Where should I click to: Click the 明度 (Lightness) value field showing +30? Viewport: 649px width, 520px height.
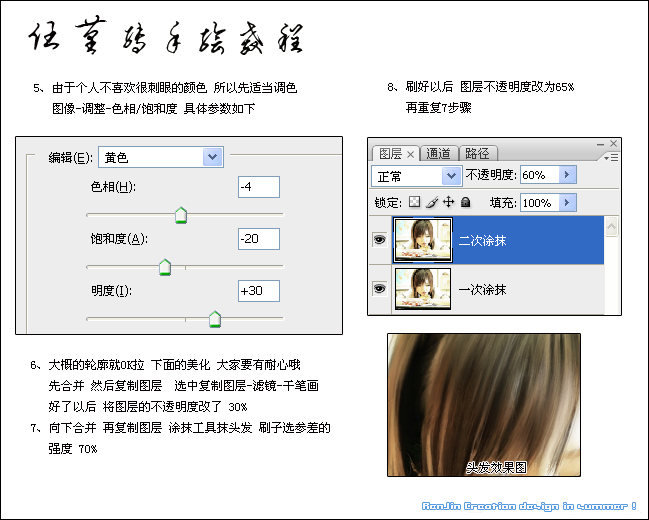coord(259,291)
